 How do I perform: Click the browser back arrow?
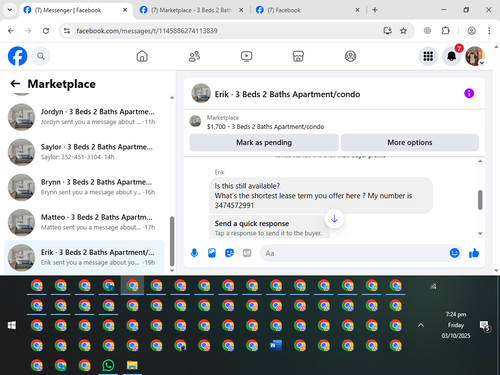tap(11, 31)
